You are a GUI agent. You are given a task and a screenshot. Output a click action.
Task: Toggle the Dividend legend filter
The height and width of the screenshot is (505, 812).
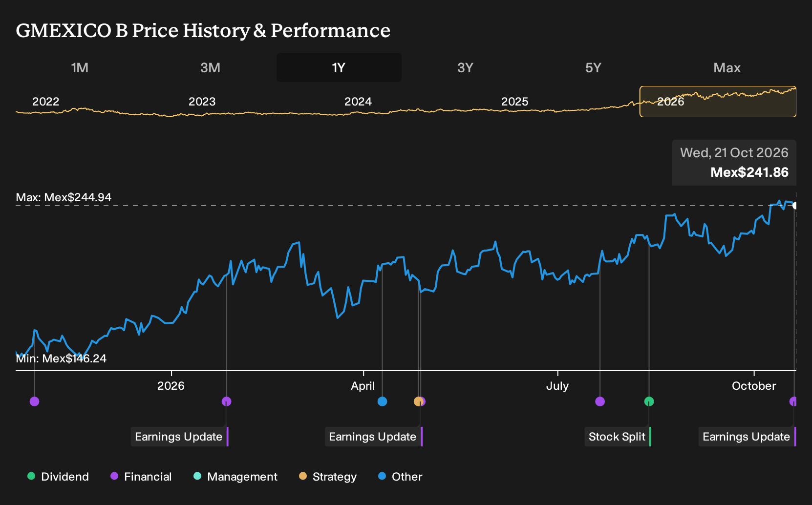(x=58, y=477)
